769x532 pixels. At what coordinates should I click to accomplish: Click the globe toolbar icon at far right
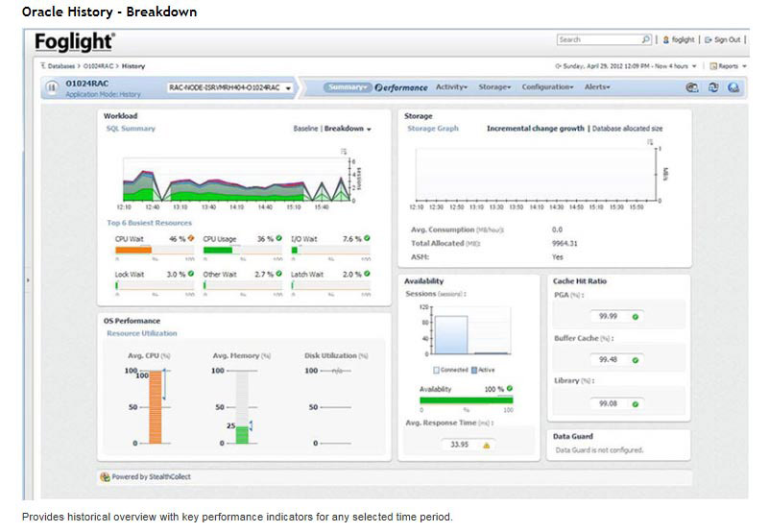click(733, 87)
